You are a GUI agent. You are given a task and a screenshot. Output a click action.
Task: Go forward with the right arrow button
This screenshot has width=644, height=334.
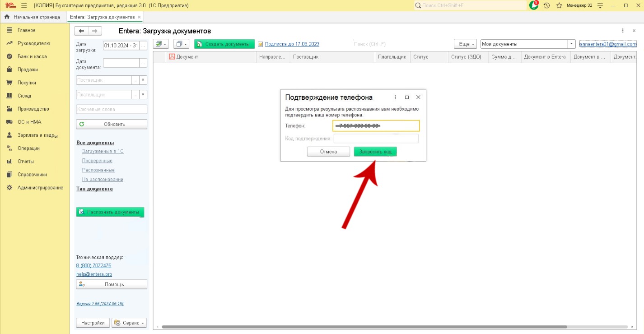pos(95,31)
